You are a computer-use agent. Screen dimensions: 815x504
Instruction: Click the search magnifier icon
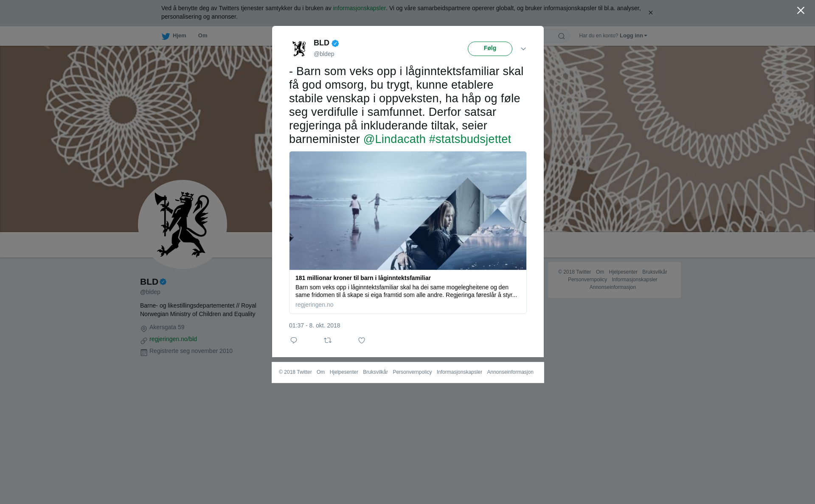click(562, 36)
